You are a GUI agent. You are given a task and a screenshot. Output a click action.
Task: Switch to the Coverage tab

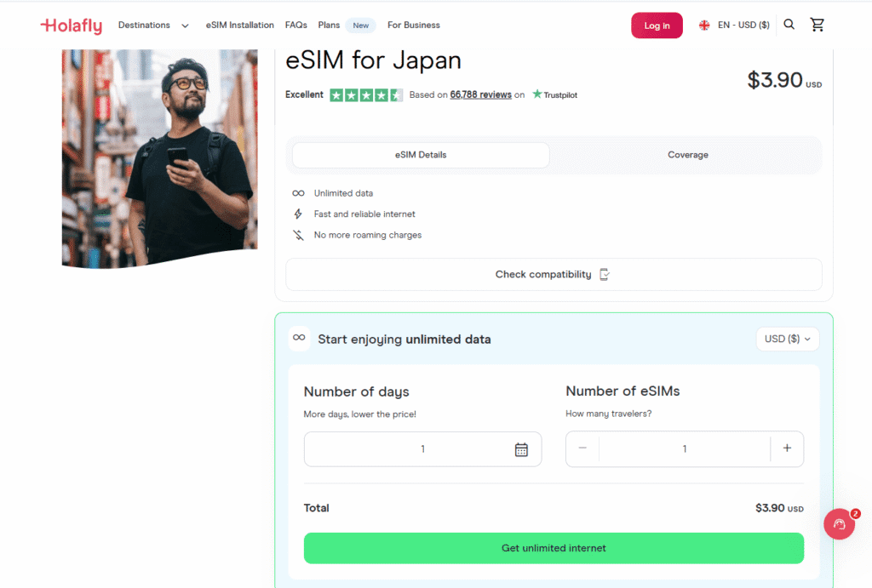688,155
